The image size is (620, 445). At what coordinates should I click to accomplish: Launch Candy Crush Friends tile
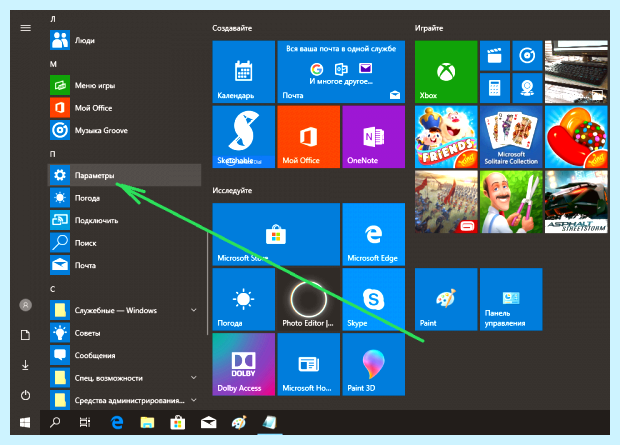pos(446,136)
